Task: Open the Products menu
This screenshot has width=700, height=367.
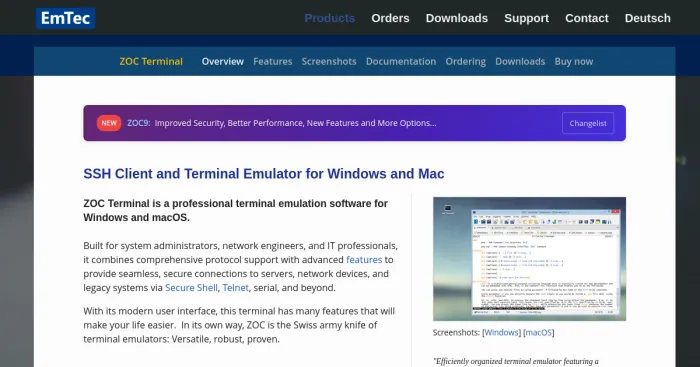Action: coord(329,18)
